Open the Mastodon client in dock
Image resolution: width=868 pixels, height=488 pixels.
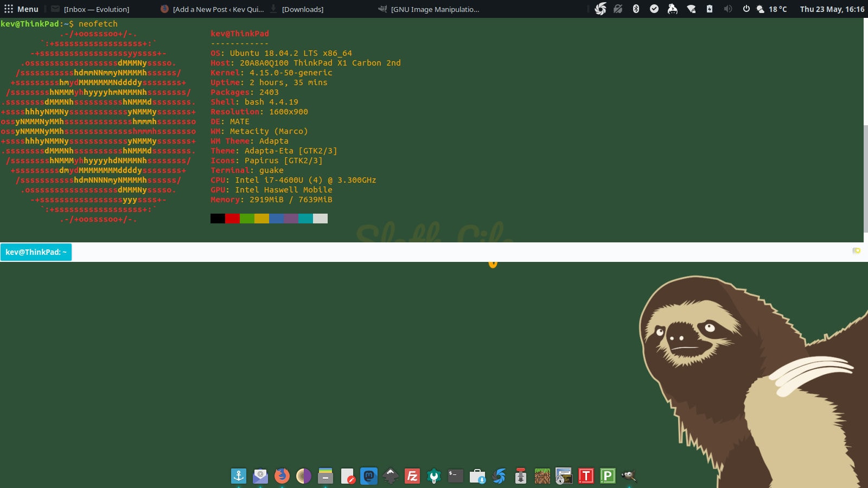coord(369,476)
